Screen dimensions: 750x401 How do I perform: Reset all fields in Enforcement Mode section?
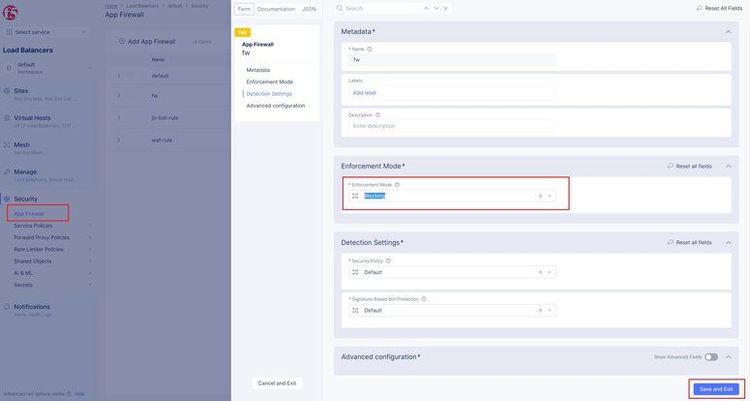click(690, 166)
